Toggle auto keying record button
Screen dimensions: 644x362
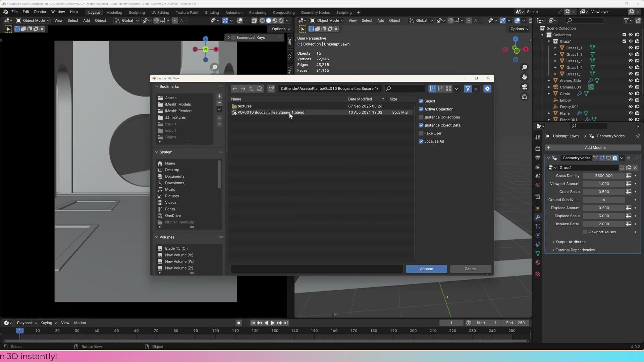pos(238,323)
